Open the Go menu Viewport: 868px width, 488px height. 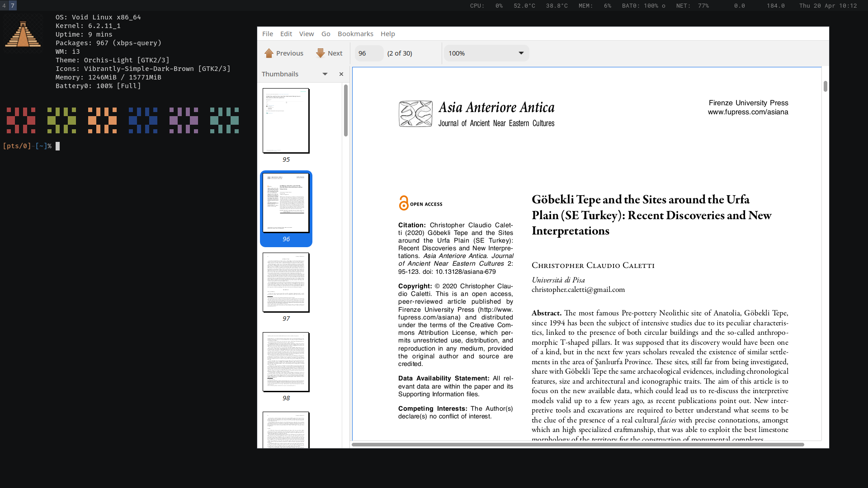(x=326, y=34)
